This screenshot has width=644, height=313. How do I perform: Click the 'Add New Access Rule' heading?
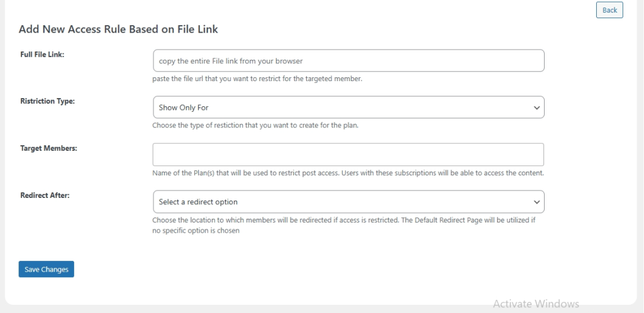[118, 29]
